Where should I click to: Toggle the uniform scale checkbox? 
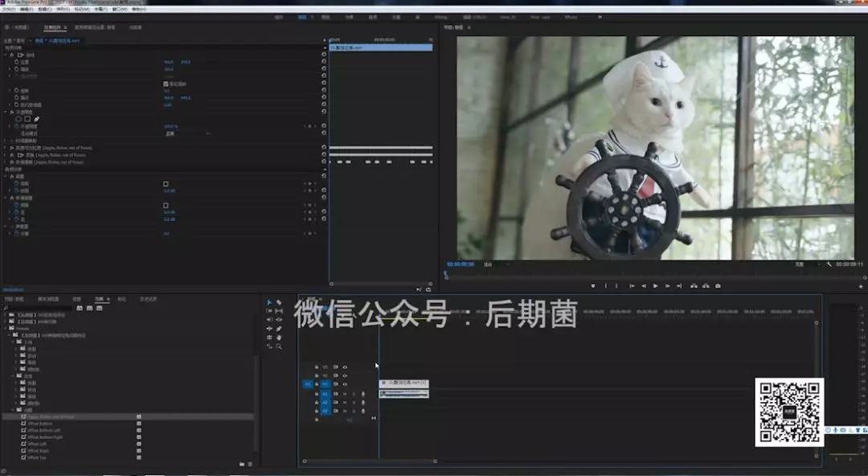tap(166, 84)
